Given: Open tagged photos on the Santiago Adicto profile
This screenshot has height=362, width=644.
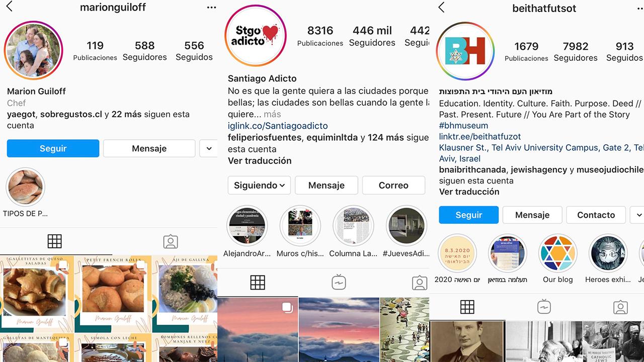Looking at the screenshot, I should point(419,283).
